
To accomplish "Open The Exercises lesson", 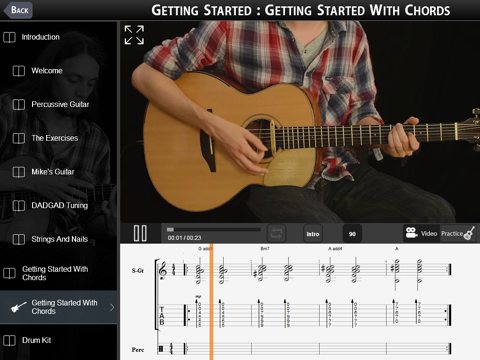I will 59,138.
